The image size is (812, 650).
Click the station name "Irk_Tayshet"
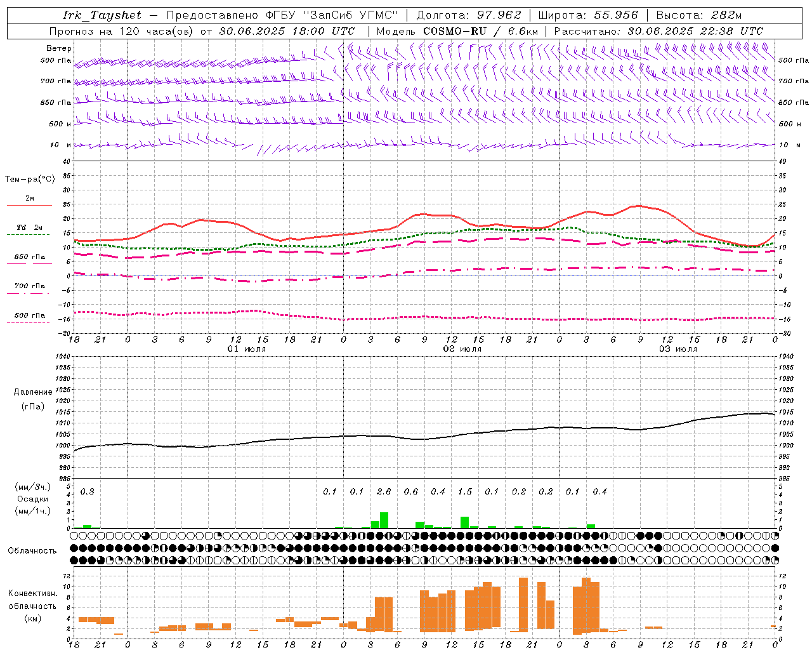(102, 15)
